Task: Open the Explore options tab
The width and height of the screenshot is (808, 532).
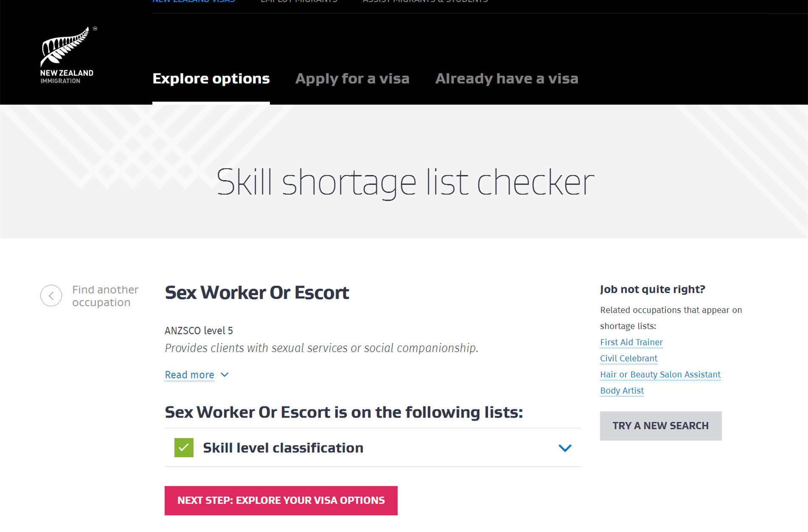Action: pyautogui.click(x=211, y=78)
